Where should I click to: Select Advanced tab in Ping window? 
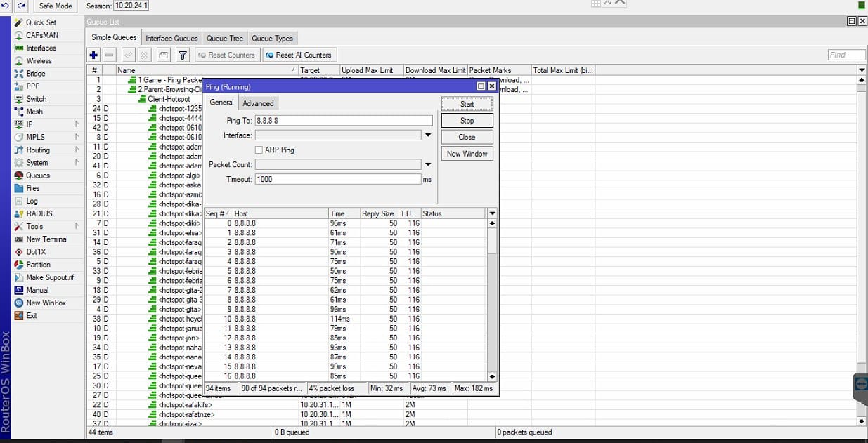click(258, 103)
